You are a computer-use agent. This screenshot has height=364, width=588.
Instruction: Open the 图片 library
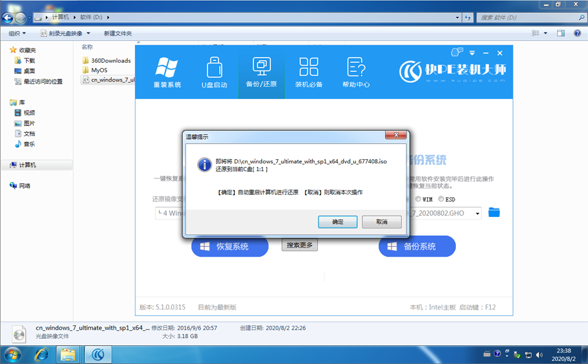pos(25,123)
